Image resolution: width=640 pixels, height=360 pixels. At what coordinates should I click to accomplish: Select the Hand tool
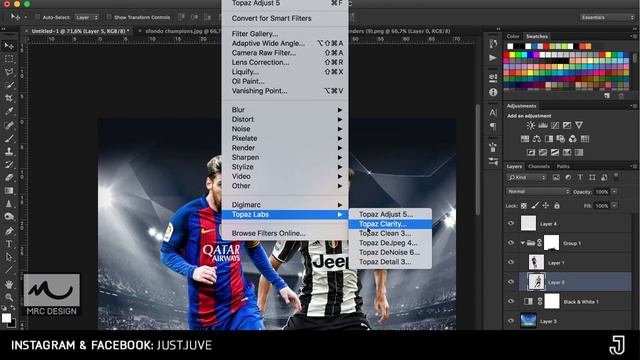coord(9,284)
